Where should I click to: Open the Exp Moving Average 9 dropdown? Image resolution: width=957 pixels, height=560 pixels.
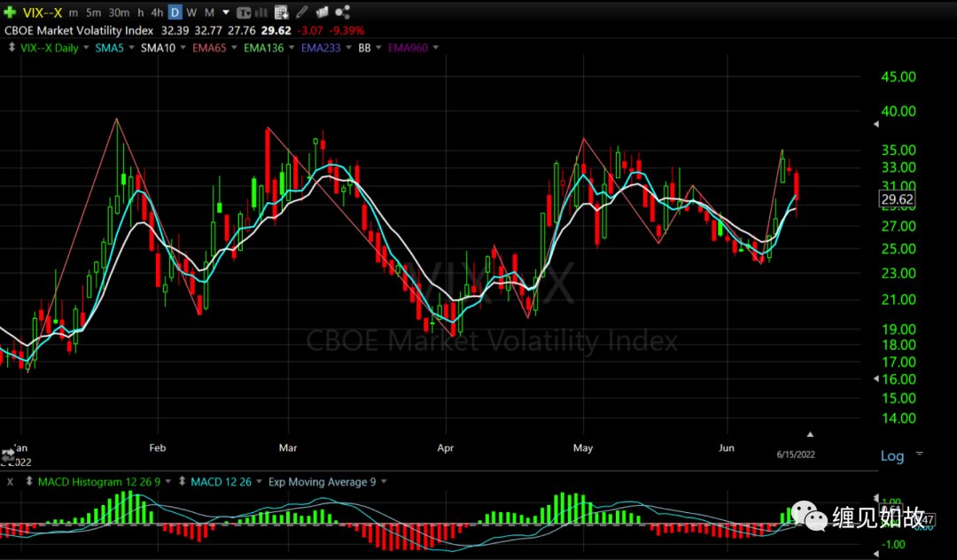[384, 481]
